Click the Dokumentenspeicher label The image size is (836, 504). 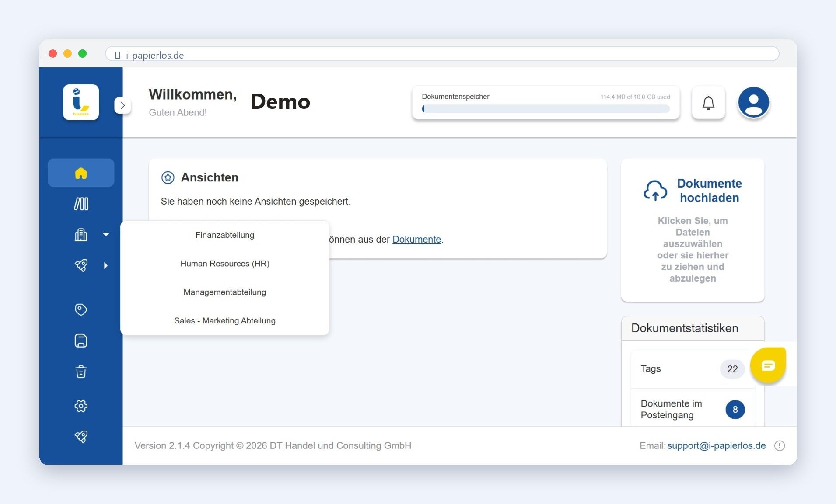pos(455,97)
